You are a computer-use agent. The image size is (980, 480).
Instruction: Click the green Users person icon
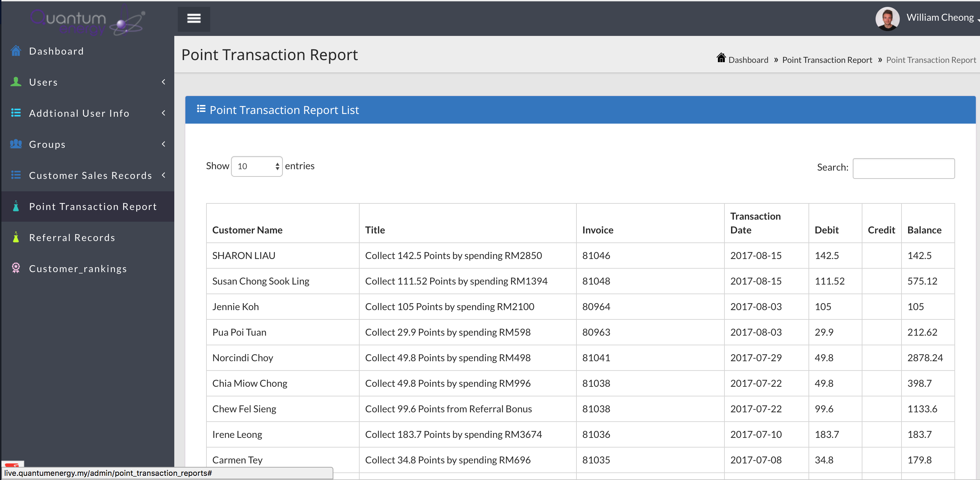click(16, 82)
